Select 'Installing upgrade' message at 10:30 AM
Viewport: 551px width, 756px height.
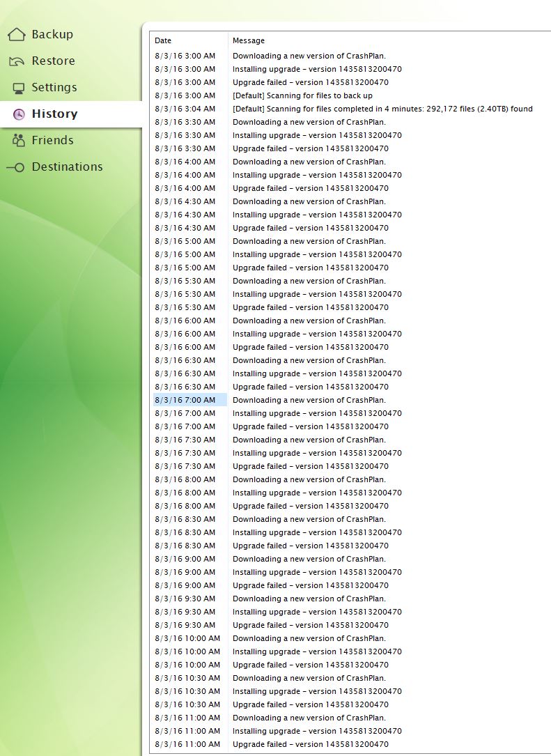[x=317, y=691]
